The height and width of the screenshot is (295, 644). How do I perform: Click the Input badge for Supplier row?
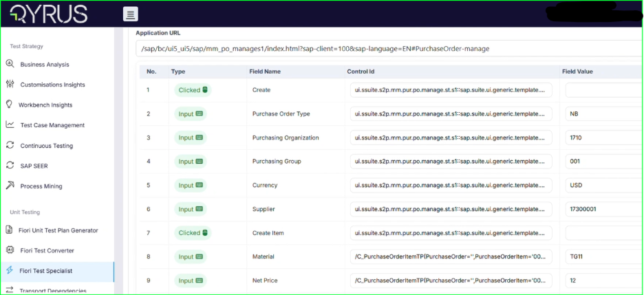190,209
